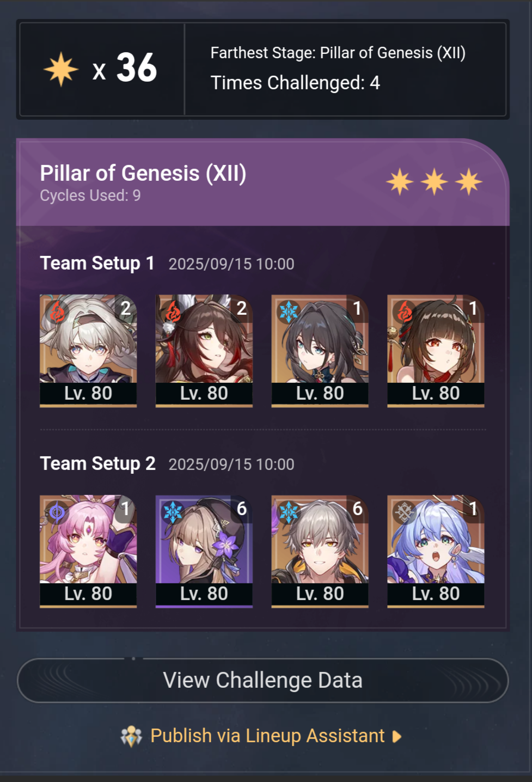This screenshot has width=532, height=782.
Task: Select the grey-haired Ice character in Team Setup 2
Action: click(320, 551)
